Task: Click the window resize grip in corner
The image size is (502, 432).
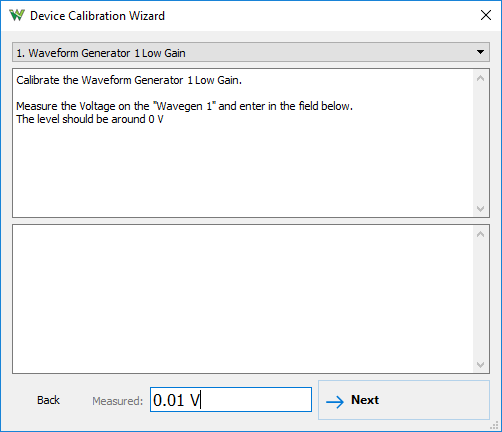Action: 494,425
